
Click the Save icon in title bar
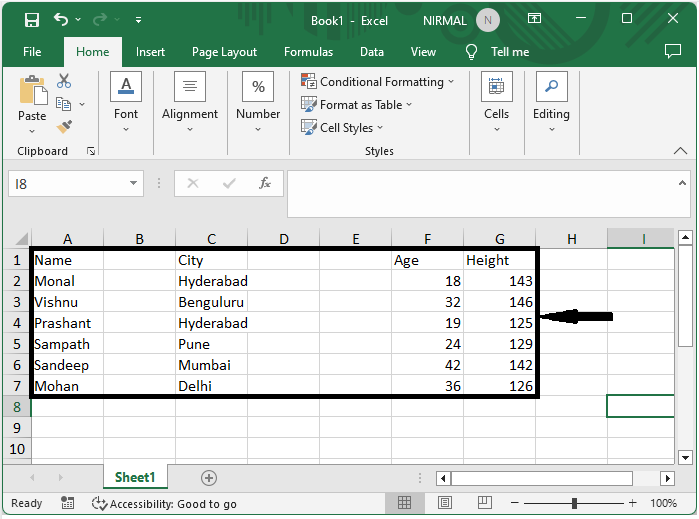[31, 20]
